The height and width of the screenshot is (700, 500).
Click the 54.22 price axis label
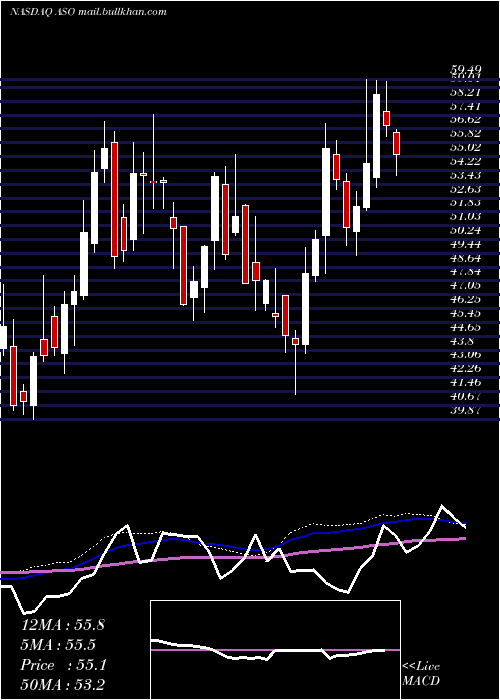[466, 161]
